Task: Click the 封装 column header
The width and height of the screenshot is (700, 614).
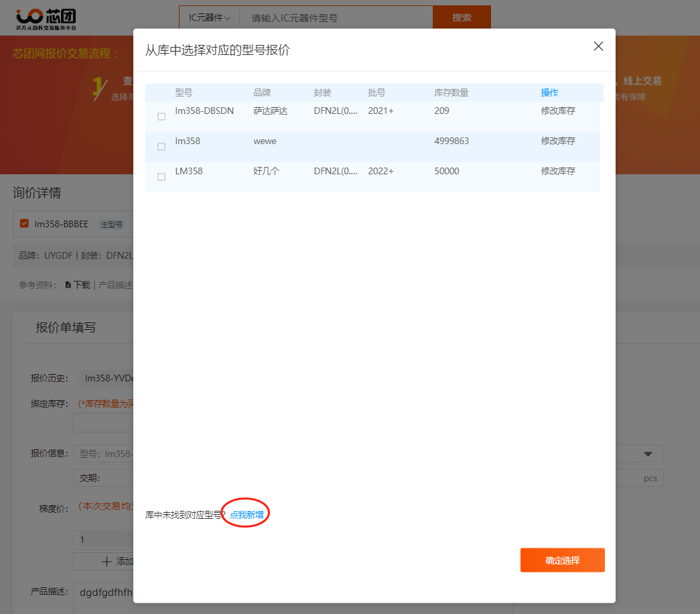Action: click(322, 93)
